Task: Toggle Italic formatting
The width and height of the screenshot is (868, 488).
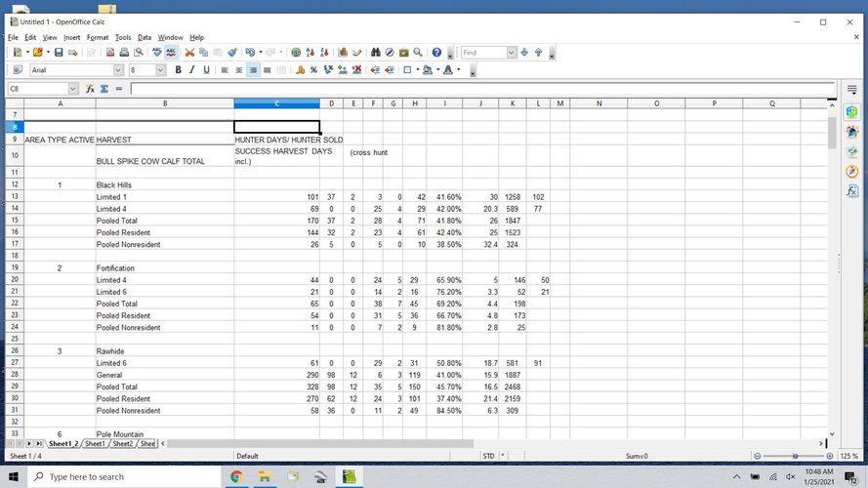Action: (x=192, y=69)
